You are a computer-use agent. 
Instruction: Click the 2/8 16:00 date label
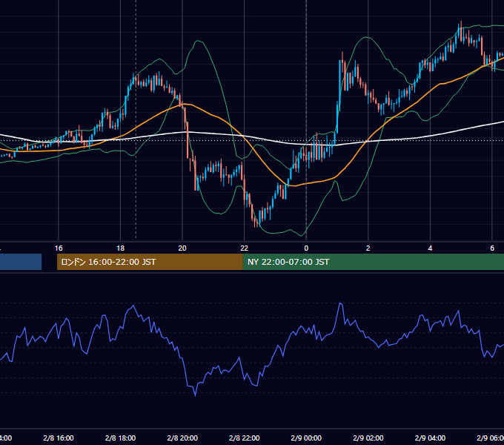tap(59, 438)
